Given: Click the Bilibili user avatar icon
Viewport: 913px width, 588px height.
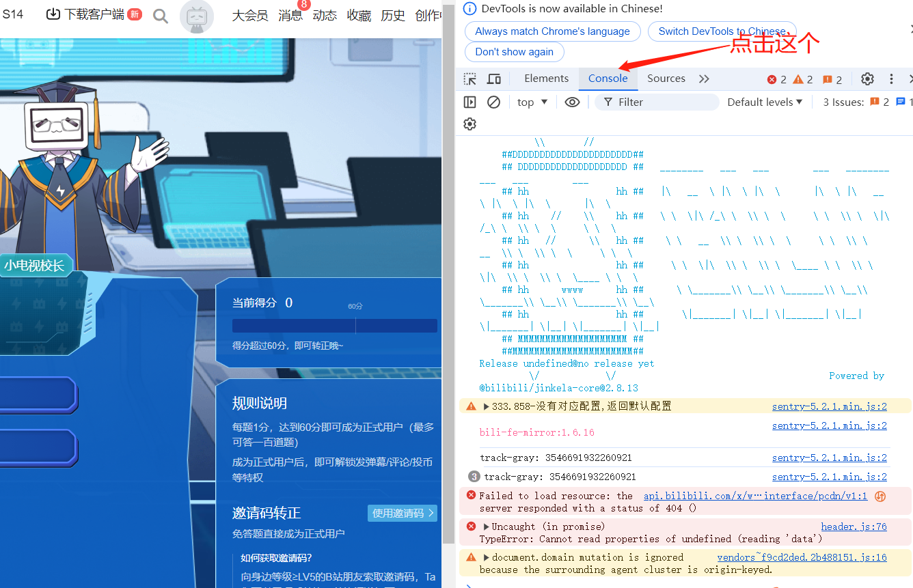Looking at the screenshot, I should click(197, 16).
